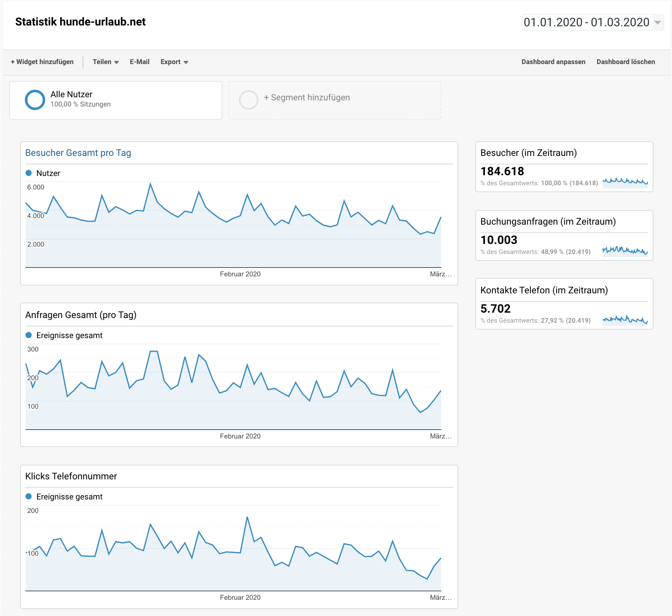Click the E-Mail toolbar option

tap(140, 62)
